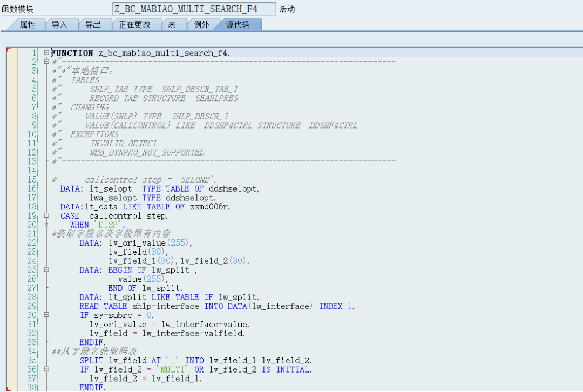This screenshot has height=392, width=583.
Task: Click 'lwa_selopt' on line 17
Action: [x=113, y=198]
